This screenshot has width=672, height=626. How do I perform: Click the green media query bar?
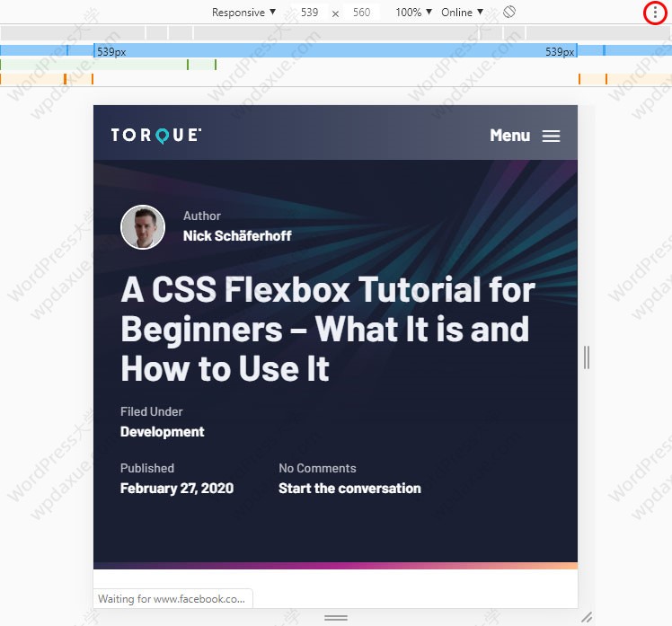click(x=108, y=65)
